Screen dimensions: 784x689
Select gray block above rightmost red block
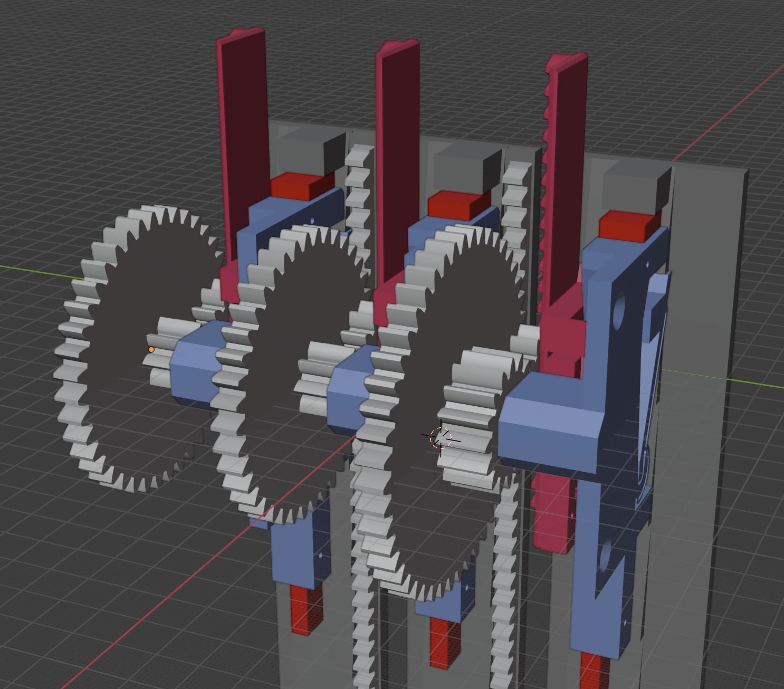click(x=637, y=187)
